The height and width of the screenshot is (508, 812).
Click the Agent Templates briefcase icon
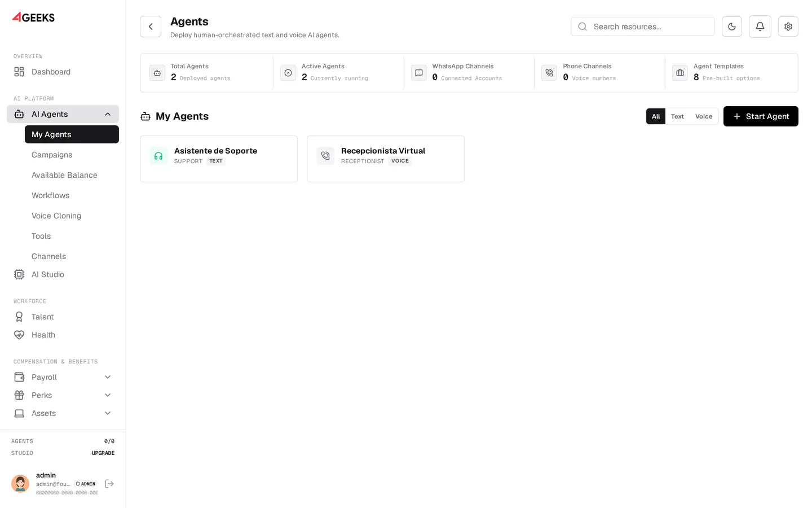[680, 73]
